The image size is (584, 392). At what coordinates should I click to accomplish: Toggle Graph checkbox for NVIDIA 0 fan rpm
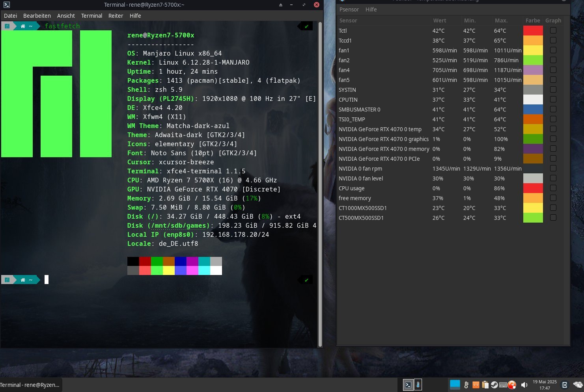pyautogui.click(x=553, y=168)
